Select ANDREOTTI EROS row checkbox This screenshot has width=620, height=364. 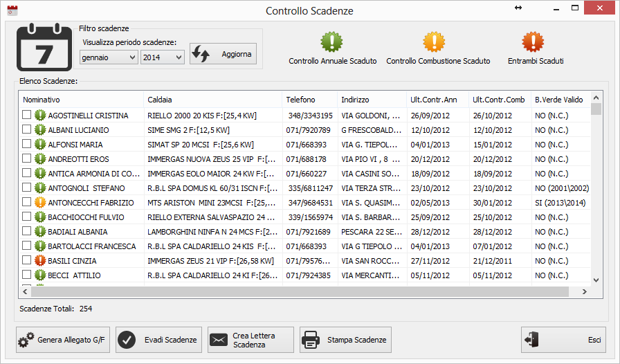(x=26, y=158)
